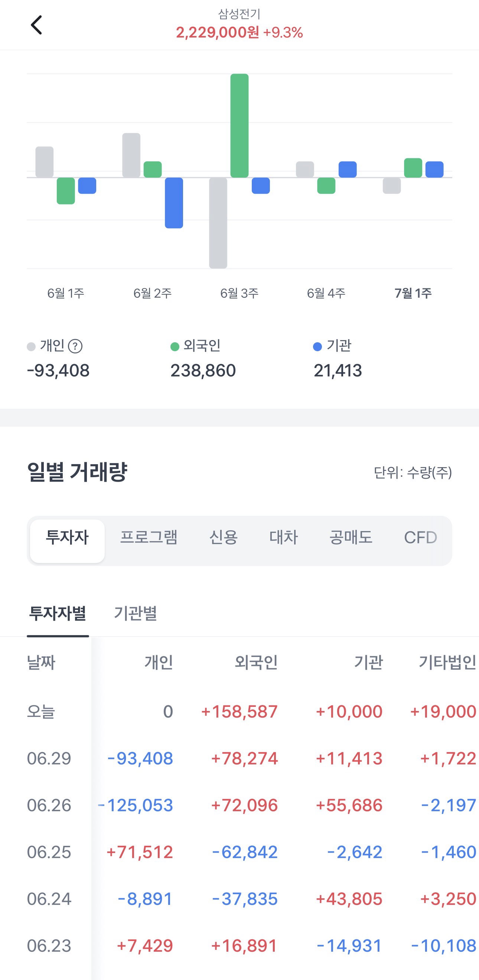This screenshot has width=479, height=980.
Task: Select the CFD tab
Action: (420, 537)
